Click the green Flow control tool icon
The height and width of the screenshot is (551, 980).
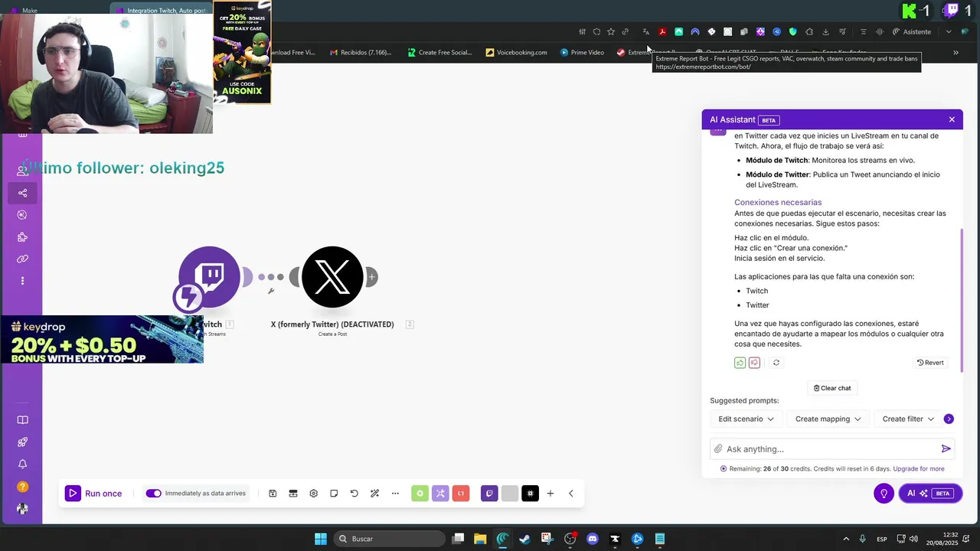pos(420,494)
